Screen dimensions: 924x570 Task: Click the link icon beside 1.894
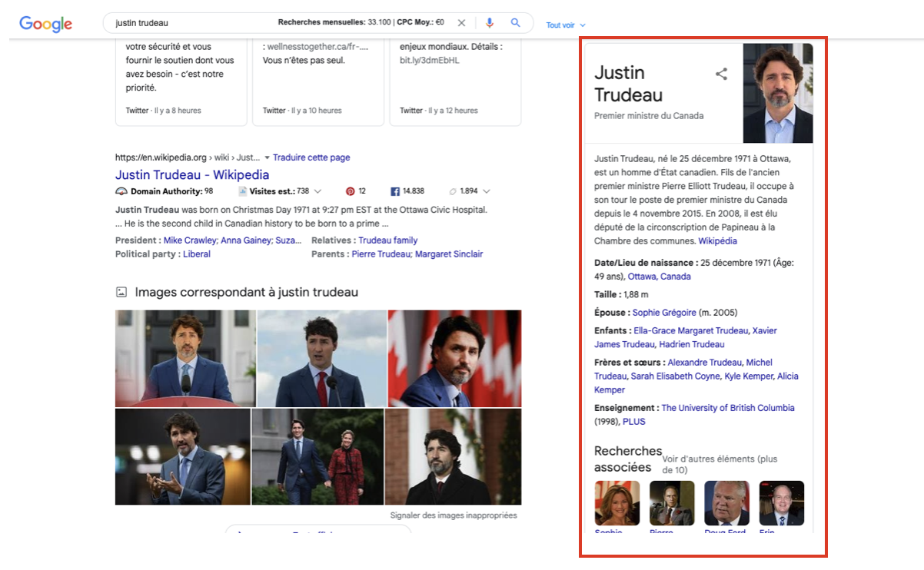tap(453, 191)
